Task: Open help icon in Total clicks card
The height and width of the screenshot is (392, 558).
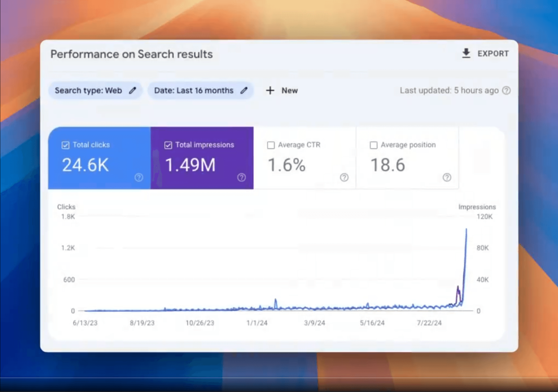Action: 139,177
